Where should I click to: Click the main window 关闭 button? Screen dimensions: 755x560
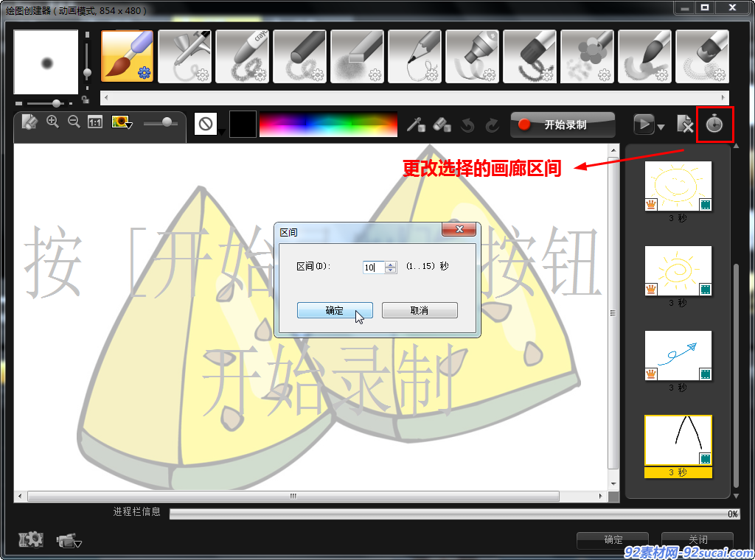tap(697, 540)
